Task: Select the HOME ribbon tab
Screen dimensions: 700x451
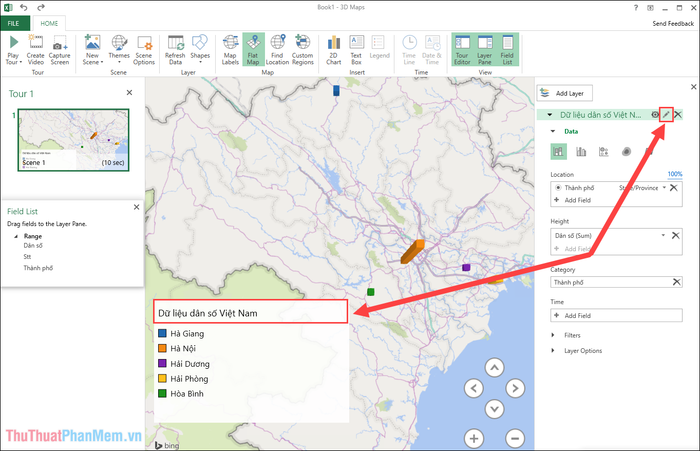Action: click(x=49, y=23)
